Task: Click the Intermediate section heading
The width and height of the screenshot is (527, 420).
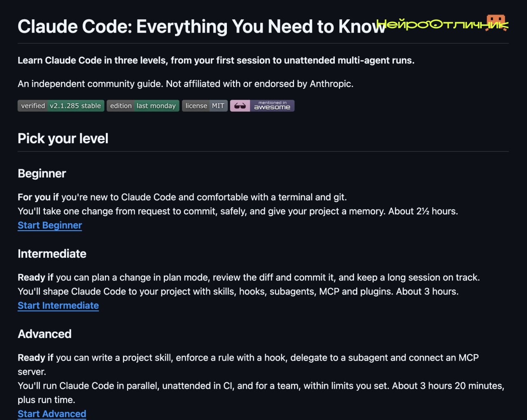Action: coord(52,254)
